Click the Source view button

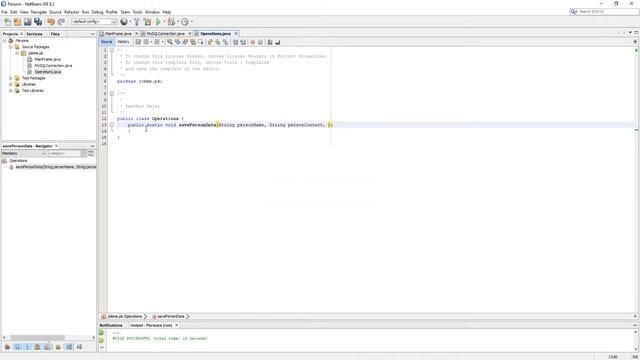[x=106, y=42]
